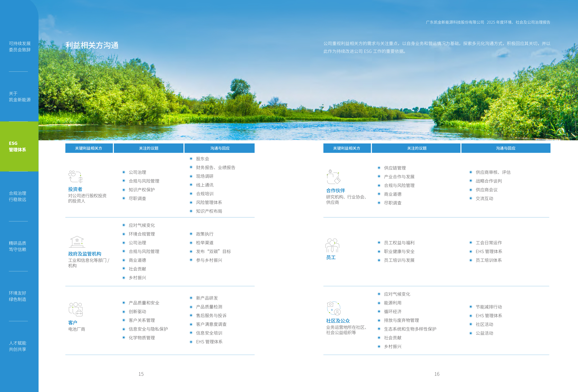This screenshot has width=578, height=392.
Task: Open the 环境友好 绿色制造 sidebar section
Action: pyautogui.click(x=17, y=296)
